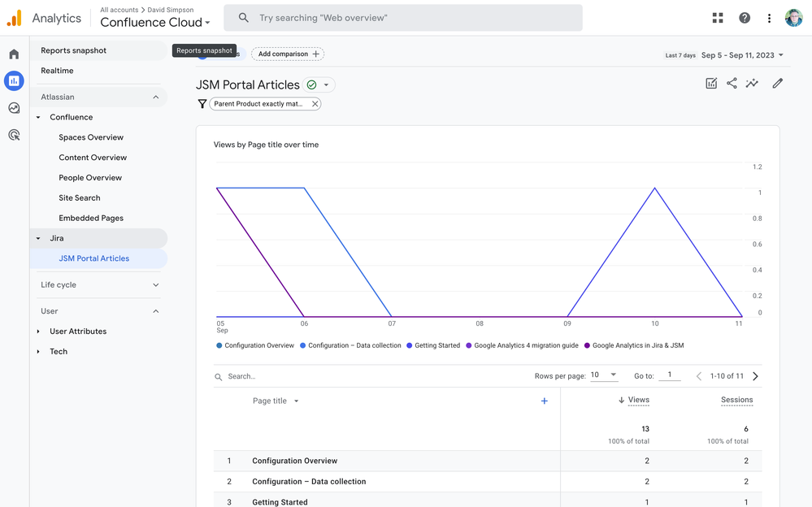The width and height of the screenshot is (812, 507).
Task: Click the plus icon to add dimension
Action: pos(545,401)
